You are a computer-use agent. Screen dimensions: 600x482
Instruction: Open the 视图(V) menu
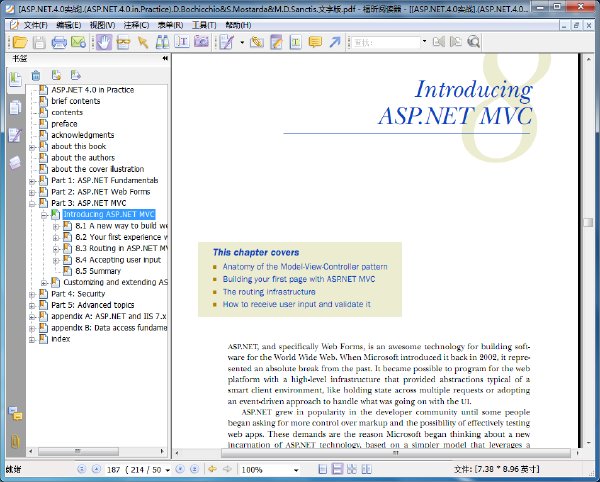pyautogui.click(x=102, y=25)
